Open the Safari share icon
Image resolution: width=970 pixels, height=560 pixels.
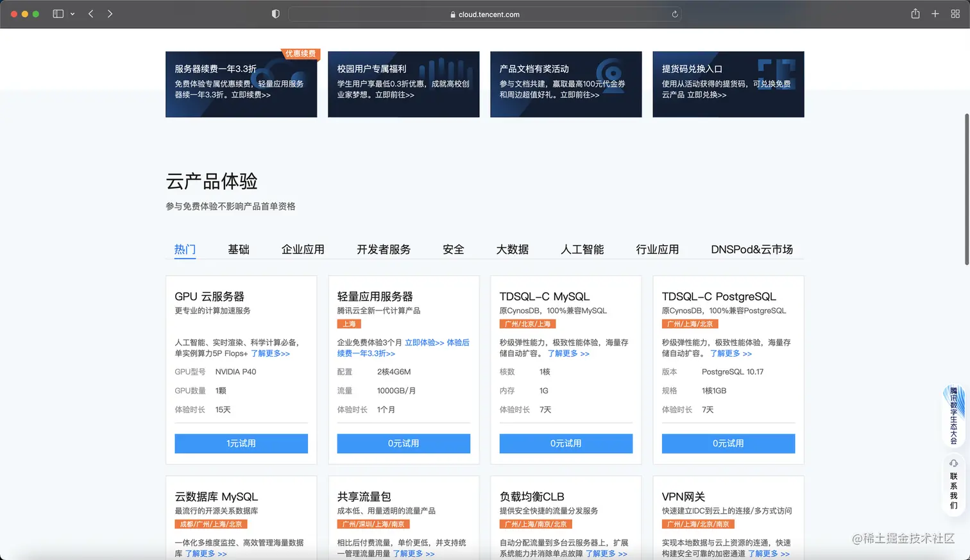pyautogui.click(x=915, y=13)
